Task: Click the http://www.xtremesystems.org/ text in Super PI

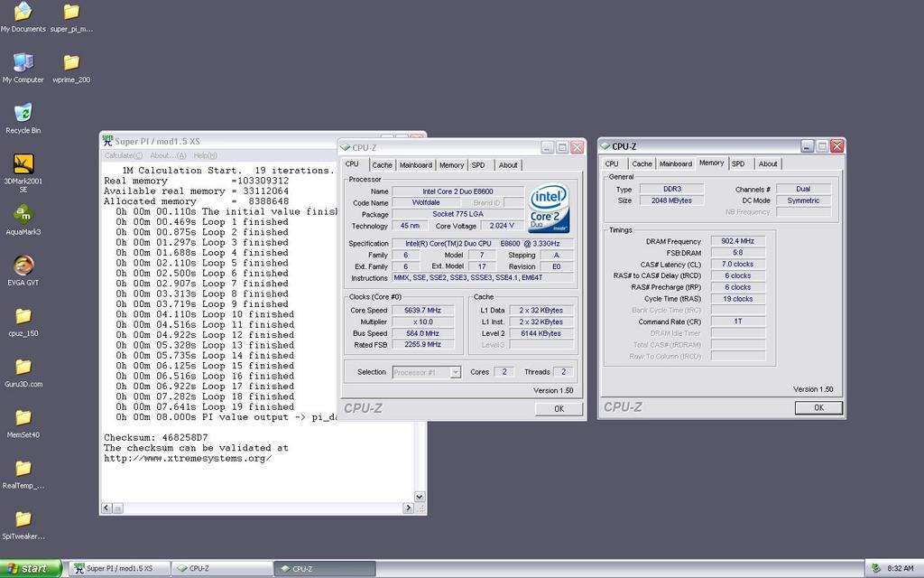Action: coord(188,458)
